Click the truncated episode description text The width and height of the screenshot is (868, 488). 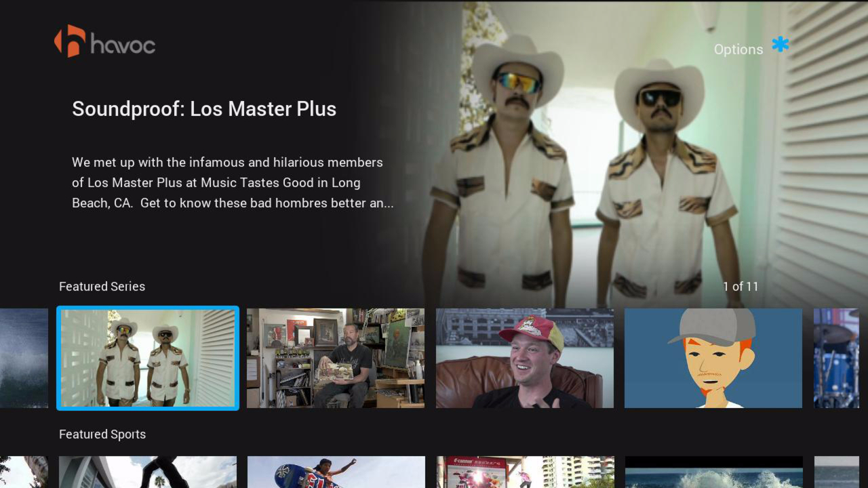pos(233,182)
